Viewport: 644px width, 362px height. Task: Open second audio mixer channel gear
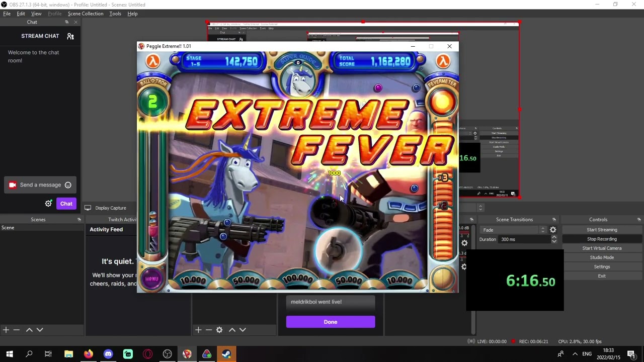click(x=463, y=267)
